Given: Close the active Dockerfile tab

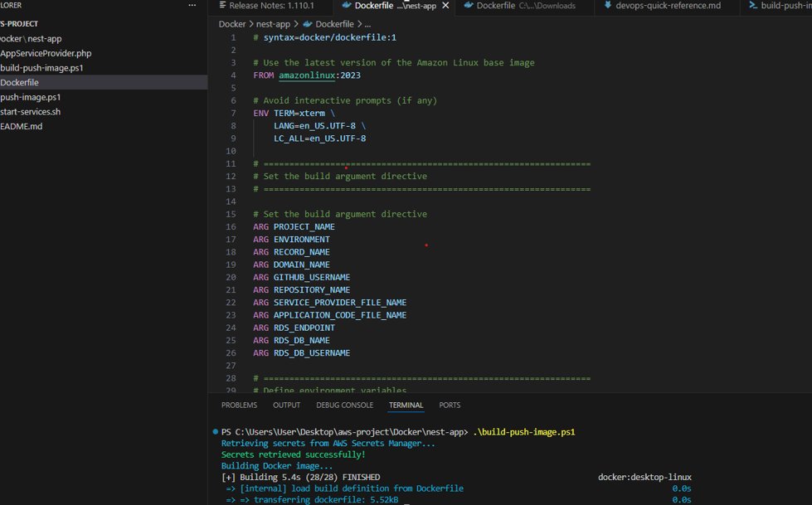Looking at the screenshot, I should [x=445, y=7].
